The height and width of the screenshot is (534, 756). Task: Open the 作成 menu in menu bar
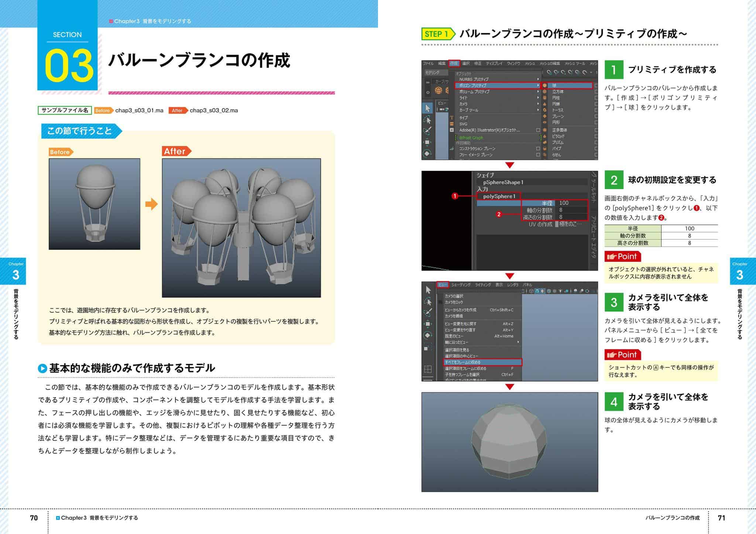coord(454,63)
